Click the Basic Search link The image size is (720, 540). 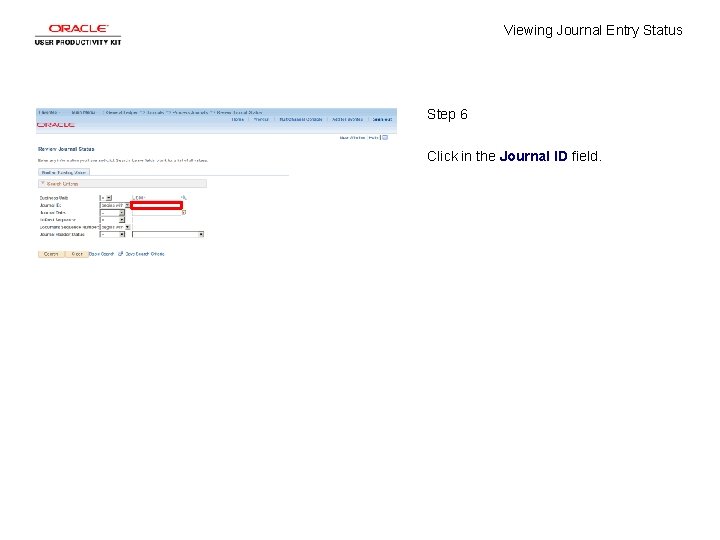(x=101, y=254)
